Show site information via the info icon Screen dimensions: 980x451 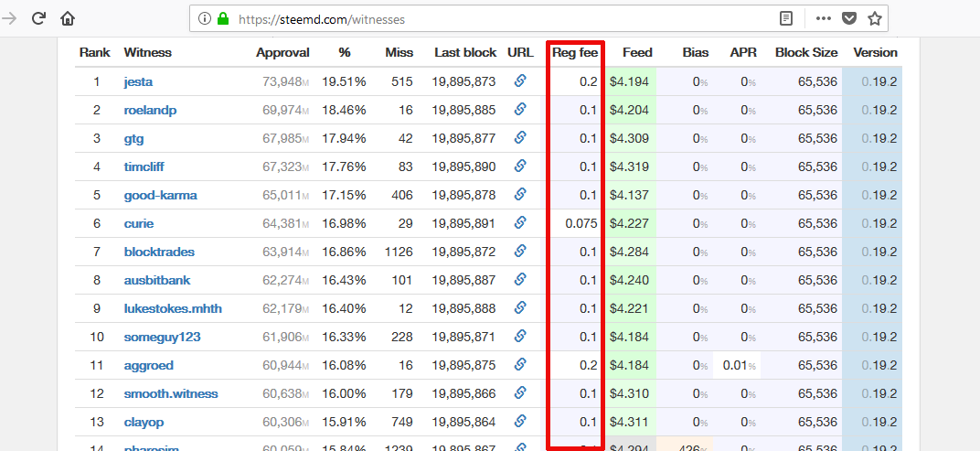204,19
